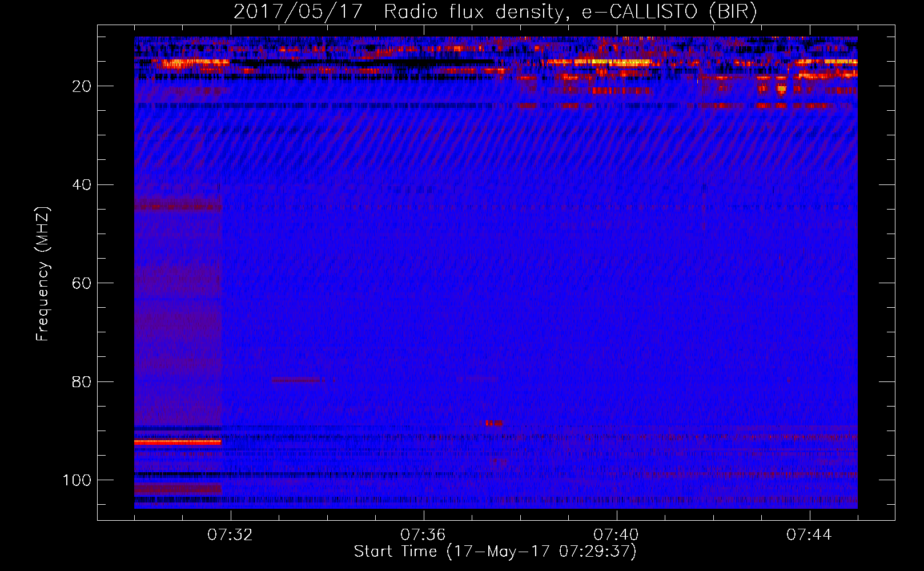
Task: Click the '07:40' time tick label
Action: pyautogui.click(x=616, y=535)
